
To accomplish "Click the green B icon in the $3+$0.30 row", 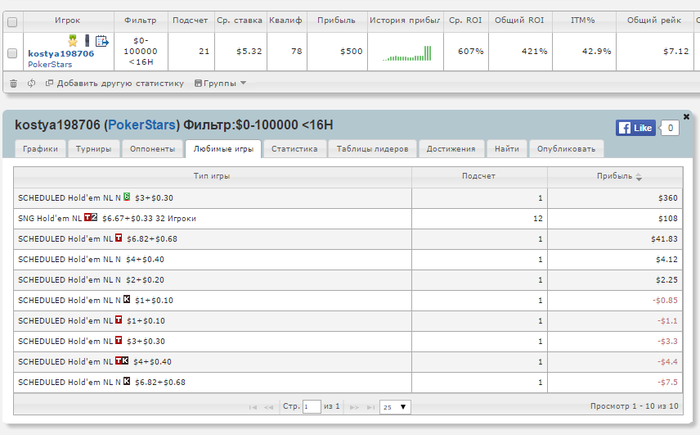I will pyautogui.click(x=127, y=197).
